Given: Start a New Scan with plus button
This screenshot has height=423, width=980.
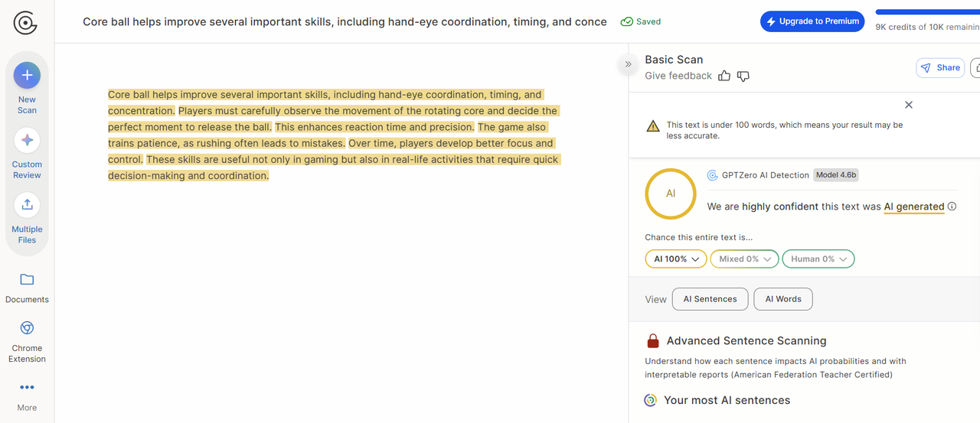Looking at the screenshot, I should click(x=27, y=75).
